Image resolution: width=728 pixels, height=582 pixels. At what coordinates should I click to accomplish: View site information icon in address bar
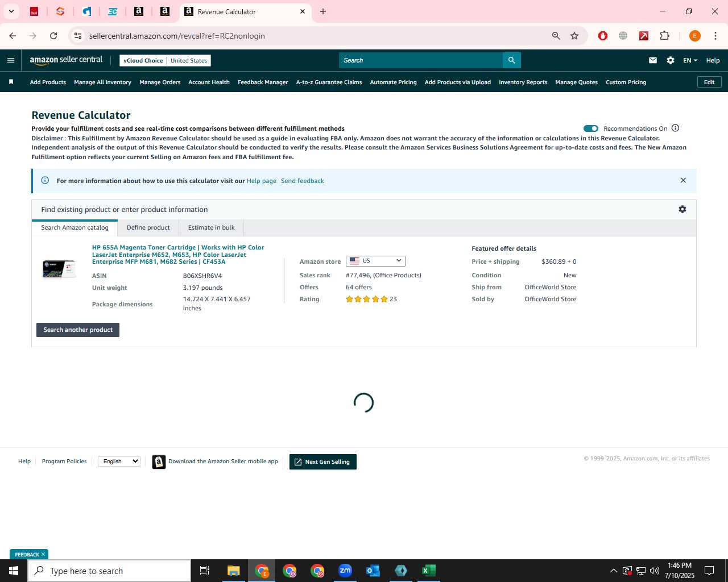[x=78, y=36]
